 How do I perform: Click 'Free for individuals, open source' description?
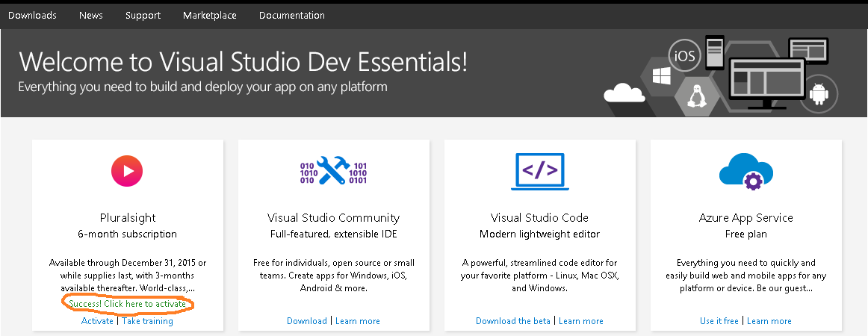tap(333, 276)
